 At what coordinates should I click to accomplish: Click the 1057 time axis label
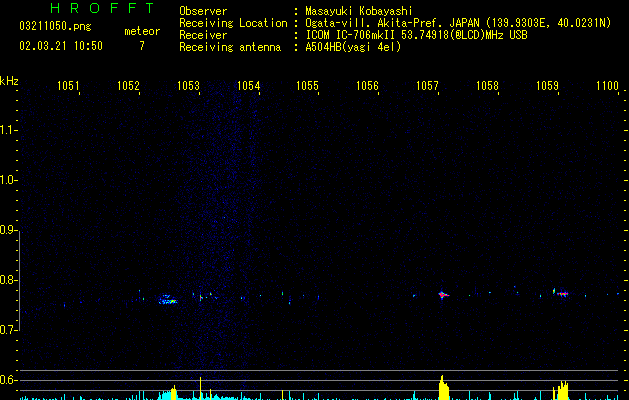coord(427,86)
